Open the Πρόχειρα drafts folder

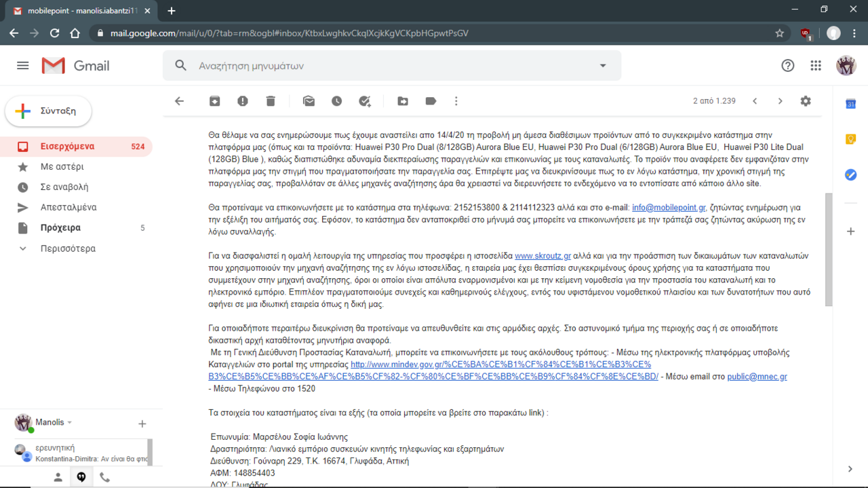tap(76, 228)
